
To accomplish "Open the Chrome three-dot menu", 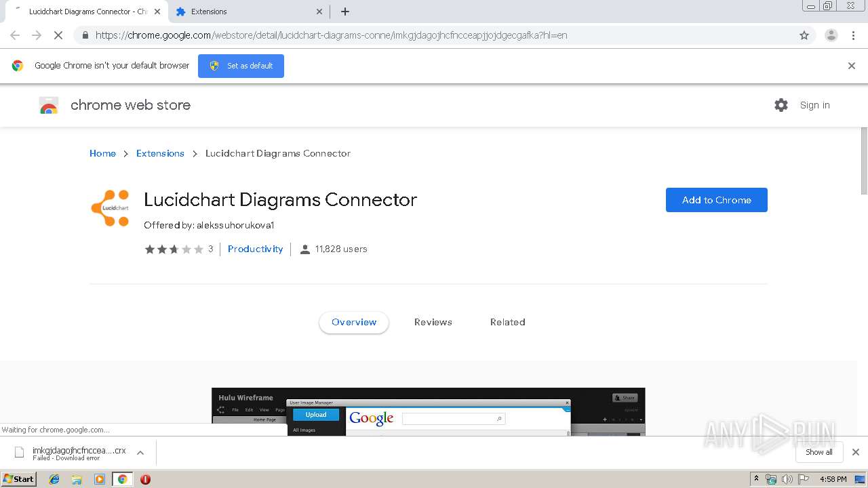I will pyautogui.click(x=853, y=35).
